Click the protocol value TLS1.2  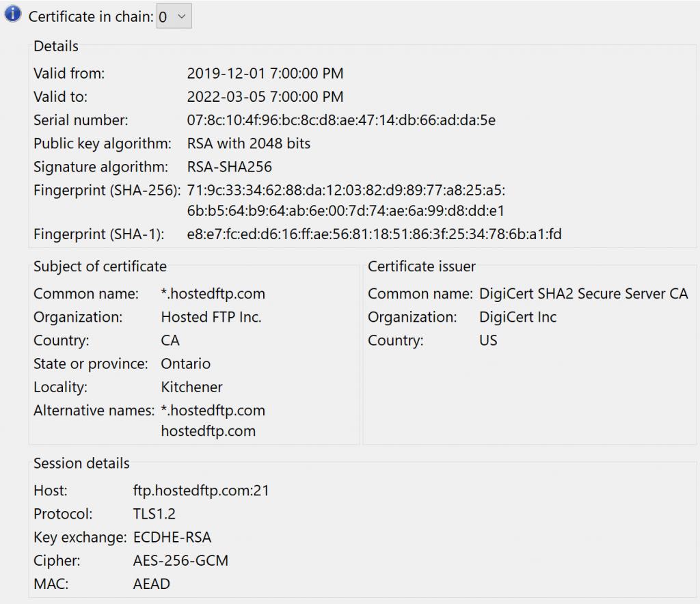tap(154, 514)
